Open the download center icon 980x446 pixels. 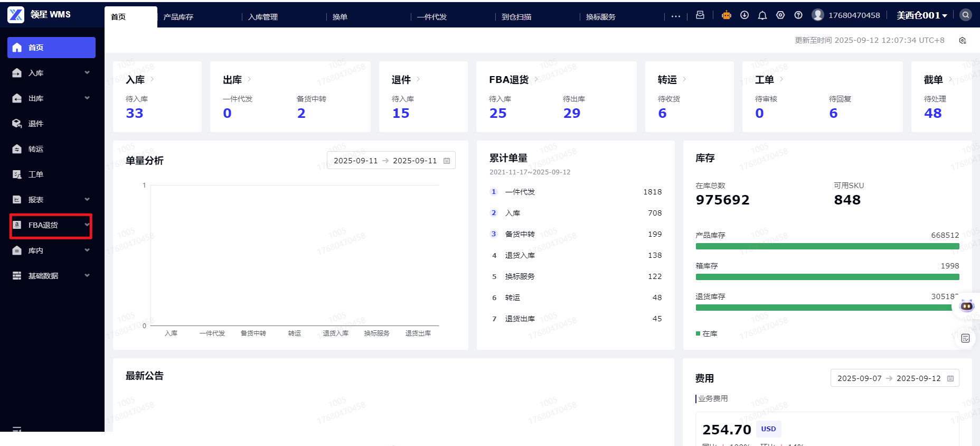[745, 15]
